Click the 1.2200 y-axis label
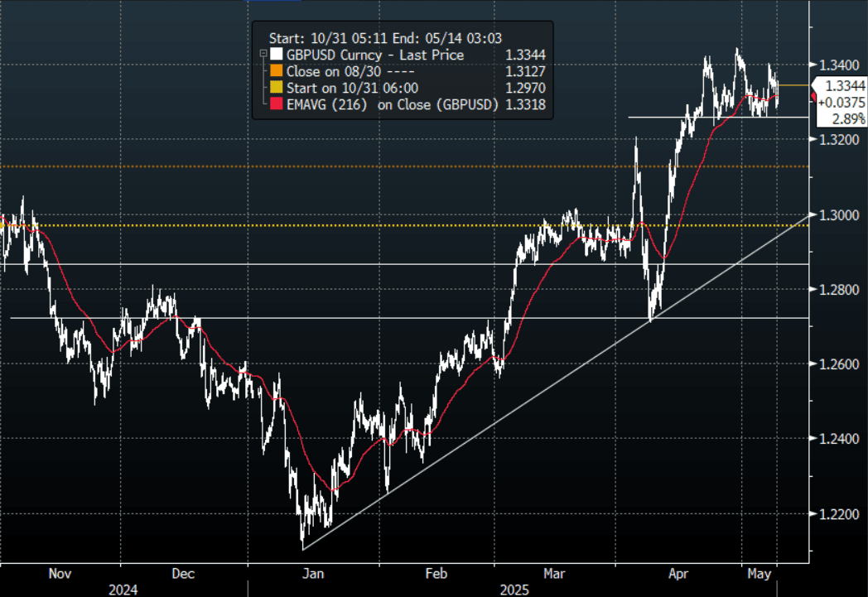Screen dimensions: 868x597 pyautogui.click(x=839, y=514)
